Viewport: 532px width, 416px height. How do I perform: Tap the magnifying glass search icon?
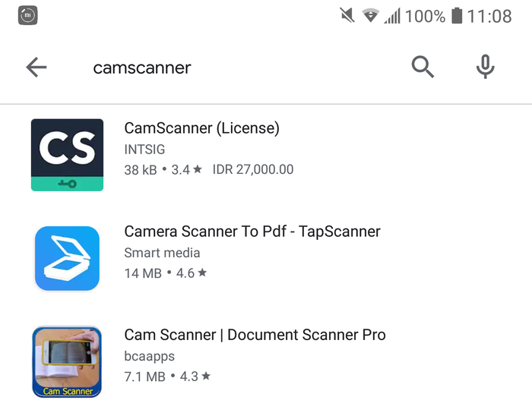[x=423, y=67]
